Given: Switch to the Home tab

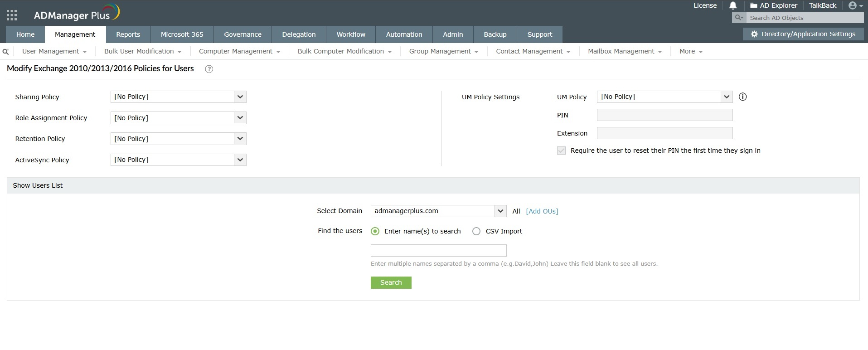Looking at the screenshot, I should (x=25, y=34).
